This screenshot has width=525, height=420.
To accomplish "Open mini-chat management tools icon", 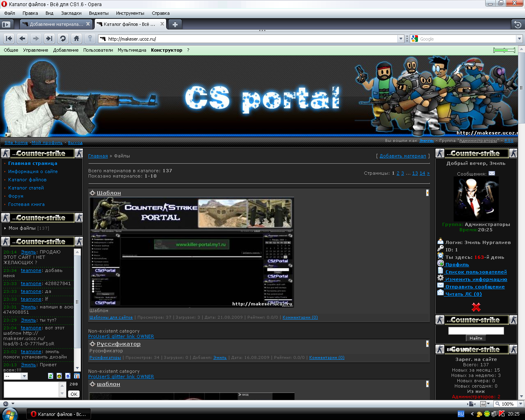I will 77,376.
